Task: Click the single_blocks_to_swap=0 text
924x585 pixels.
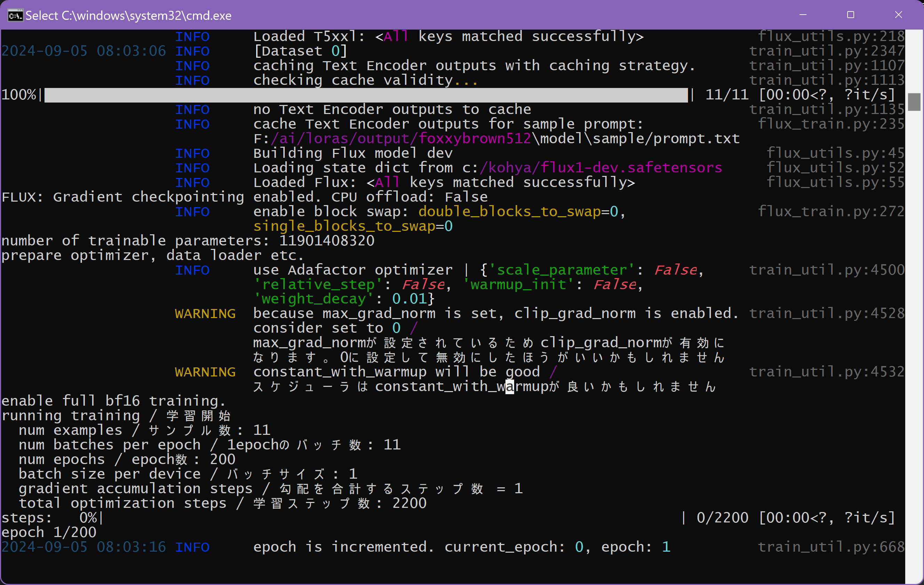Action: 352,226
